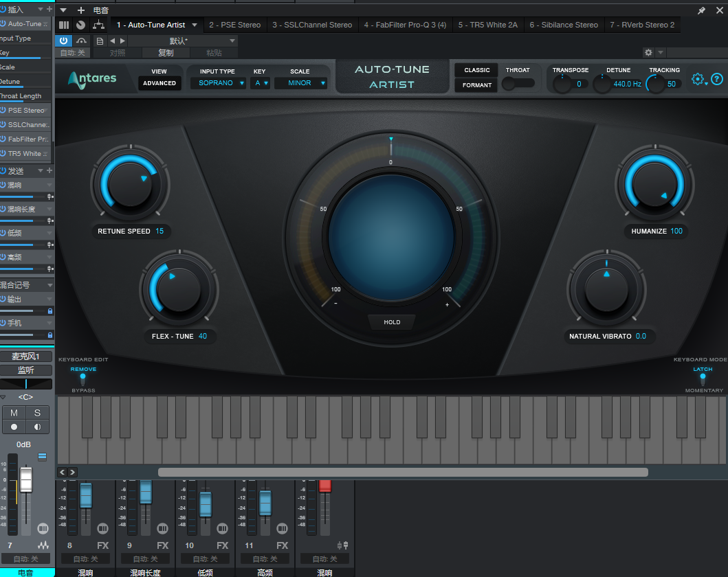Toggle power for the SSLChannel insert
Screen dimensions: 728x577
point(3,124)
